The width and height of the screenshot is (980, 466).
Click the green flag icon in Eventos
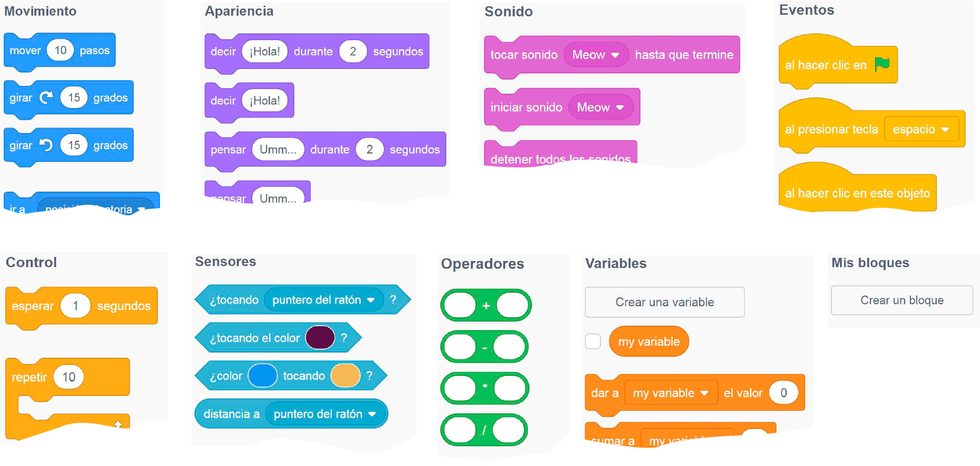[882, 64]
